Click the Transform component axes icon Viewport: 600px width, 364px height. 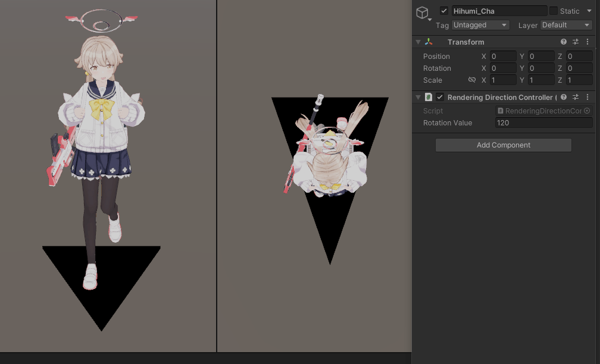pyautogui.click(x=429, y=42)
